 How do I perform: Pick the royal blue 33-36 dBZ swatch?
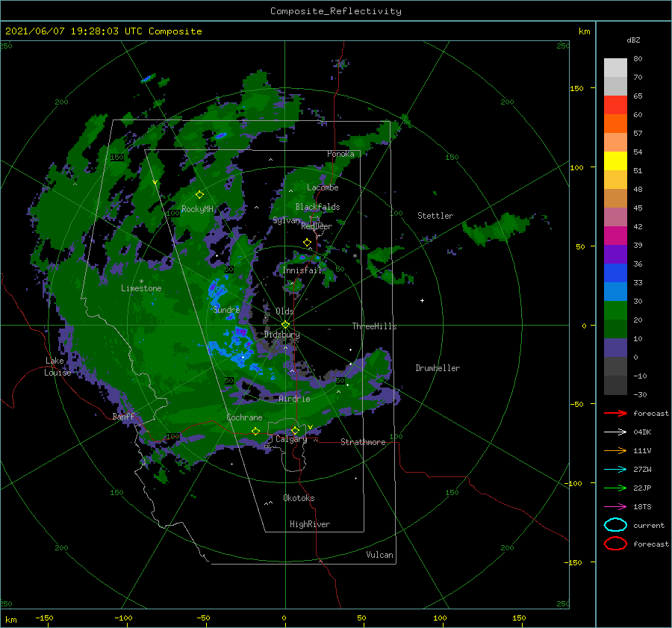[x=615, y=273]
